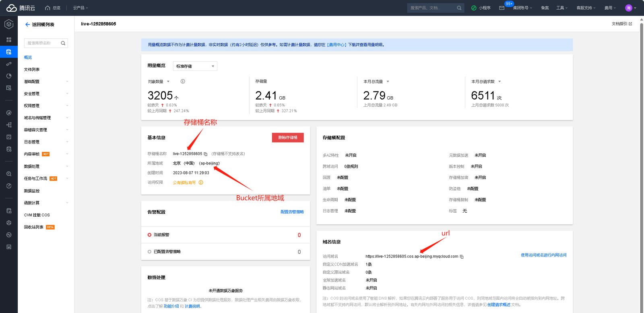Click the chain link icon in dark sidebar
644x313 pixels.
[9, 64]
